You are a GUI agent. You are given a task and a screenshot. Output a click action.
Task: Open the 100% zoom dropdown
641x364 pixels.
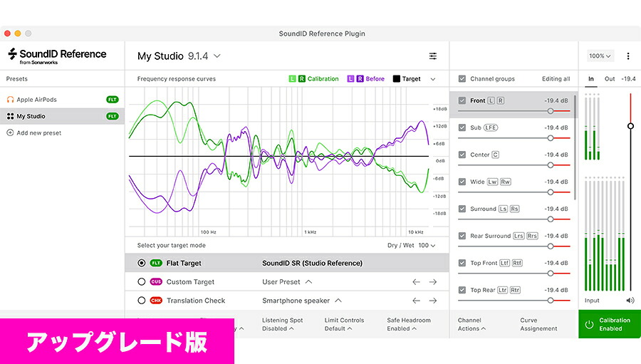pos(600,56)
